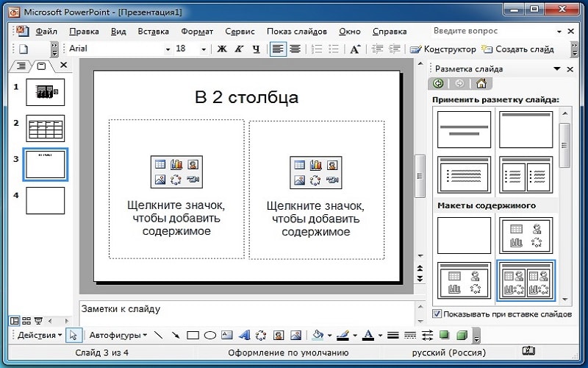Select the Rectangle drawing tool
The image size is (588, 368).
193,335
